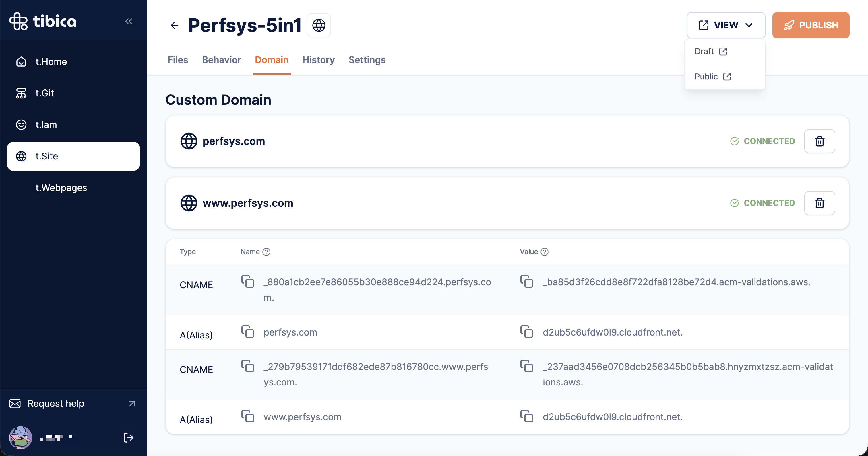Copy the perfsys.com A(Alias) record name
868x456 pixels.
click(248, 332)
